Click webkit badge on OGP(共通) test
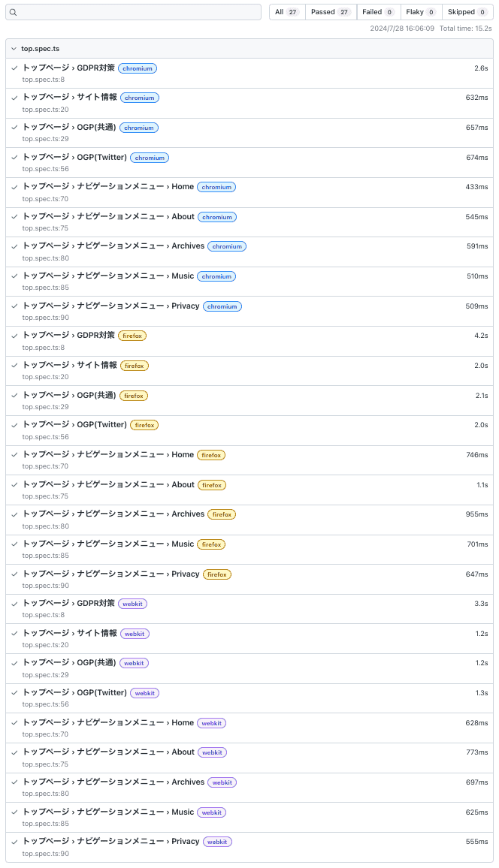The height and width of the screenshot is (868, 499). coord(134,663)
